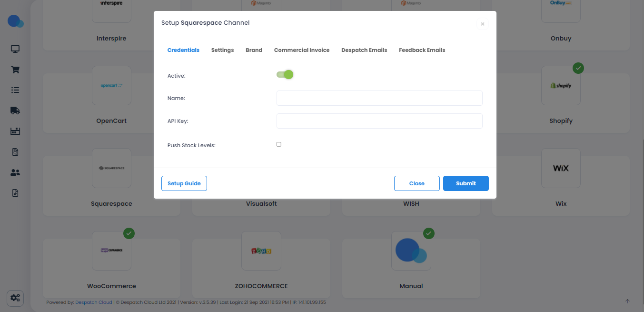This screenshot has height=312, width=644.
Task: Check the Push Stock Levels checkbox
Action: click(x=279, y=144)
